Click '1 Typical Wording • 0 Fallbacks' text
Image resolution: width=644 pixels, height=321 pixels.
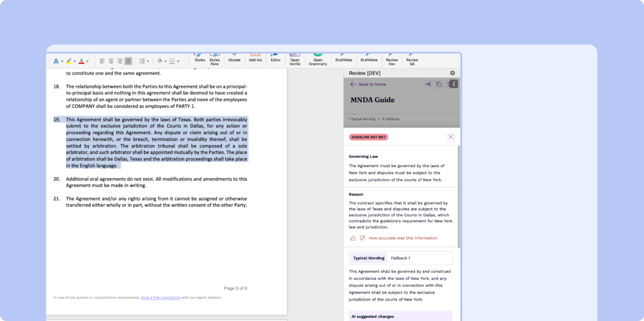(374, 119)
